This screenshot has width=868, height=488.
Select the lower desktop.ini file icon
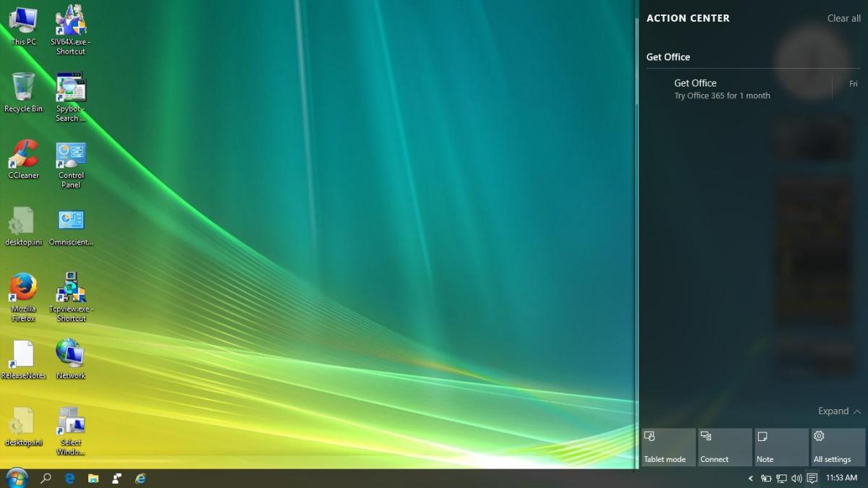pos(23,427)
